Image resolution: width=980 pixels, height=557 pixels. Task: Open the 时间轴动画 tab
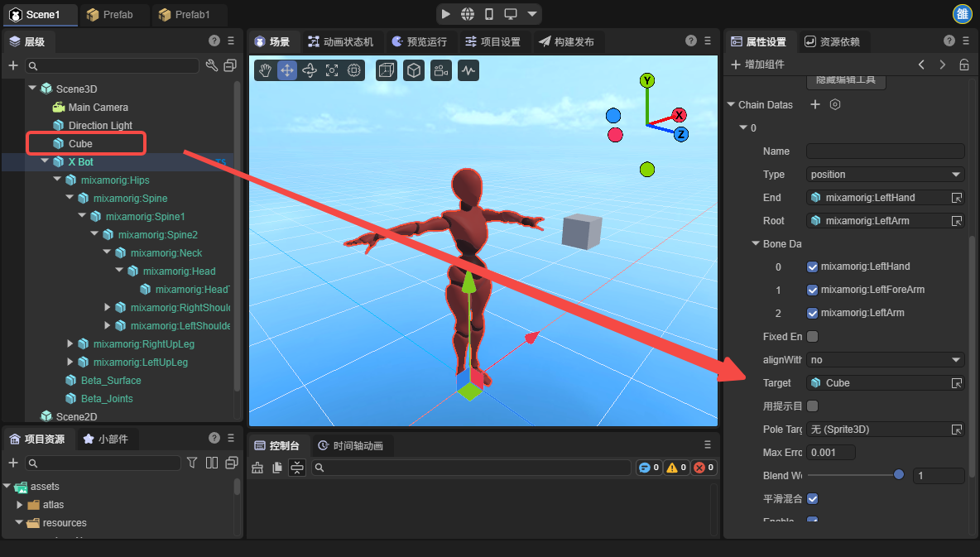point(350,446)
